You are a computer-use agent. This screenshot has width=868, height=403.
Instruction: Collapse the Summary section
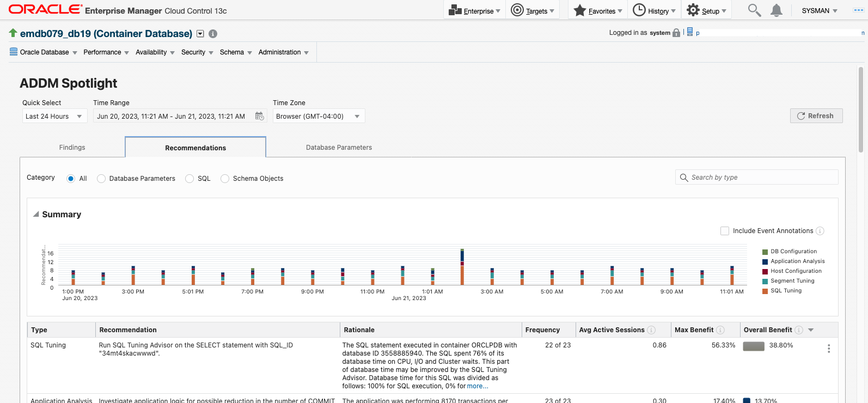[36, 215]
